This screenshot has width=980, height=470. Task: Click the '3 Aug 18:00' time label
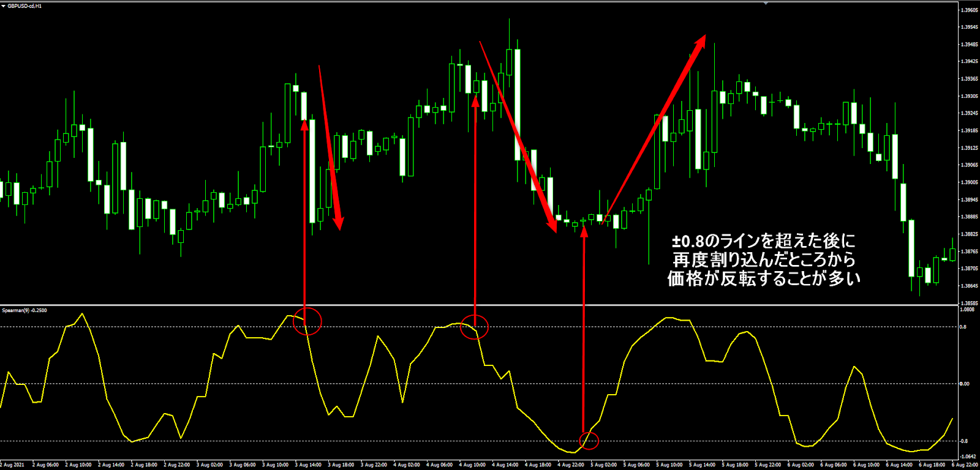click(341, 465)
